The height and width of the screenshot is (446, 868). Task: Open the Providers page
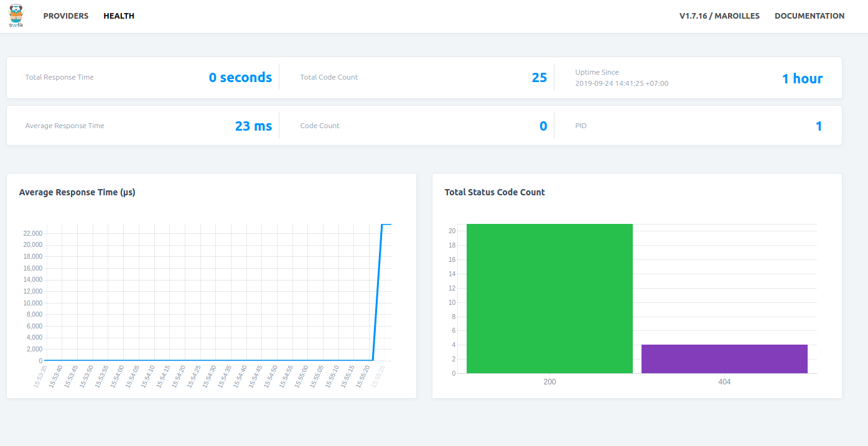(66, 16)
